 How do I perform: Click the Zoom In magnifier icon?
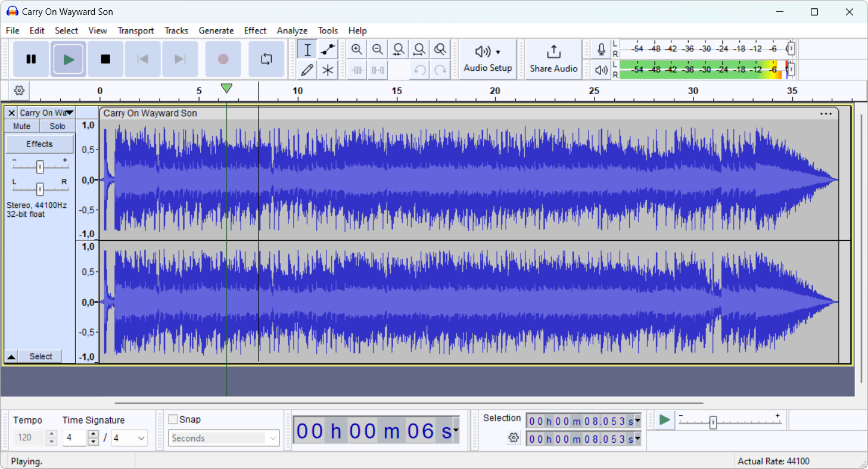[x=357, y=49]
